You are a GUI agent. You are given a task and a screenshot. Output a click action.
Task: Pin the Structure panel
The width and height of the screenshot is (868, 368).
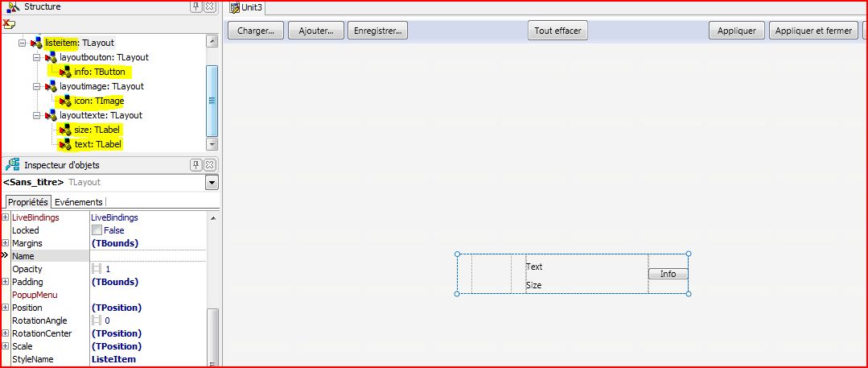click(195, 6)
